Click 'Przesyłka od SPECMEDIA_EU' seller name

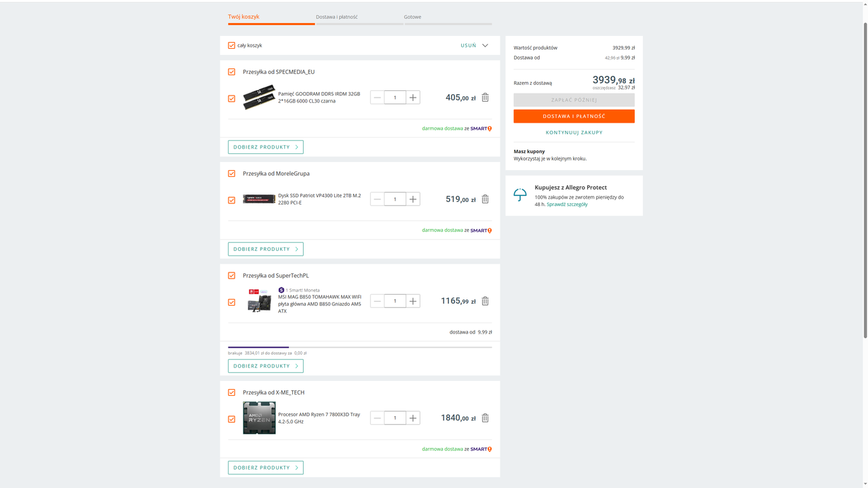(x=279, y=72)
